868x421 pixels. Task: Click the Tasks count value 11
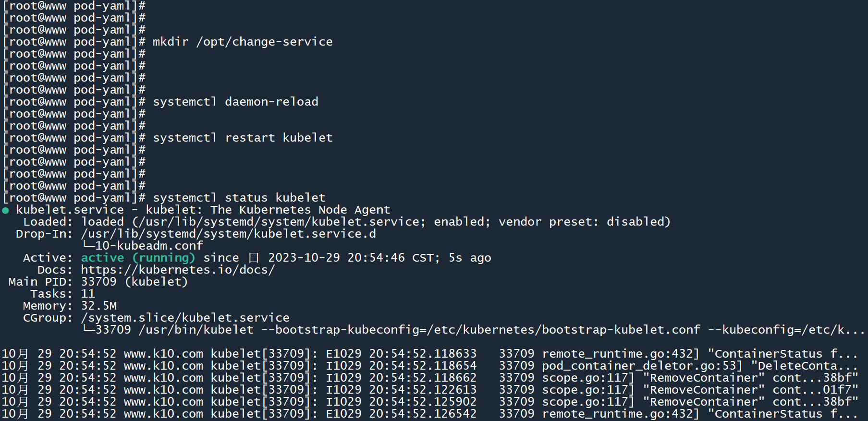88,294
